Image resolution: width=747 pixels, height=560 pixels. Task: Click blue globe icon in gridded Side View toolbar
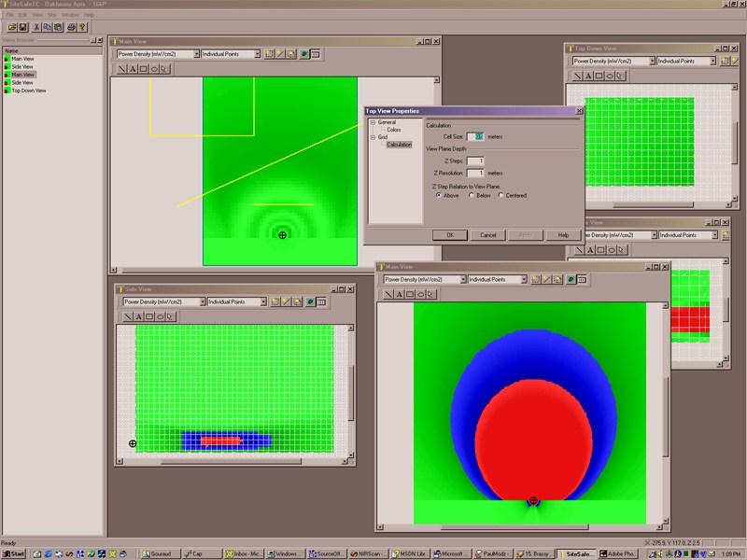pos(310,301)
